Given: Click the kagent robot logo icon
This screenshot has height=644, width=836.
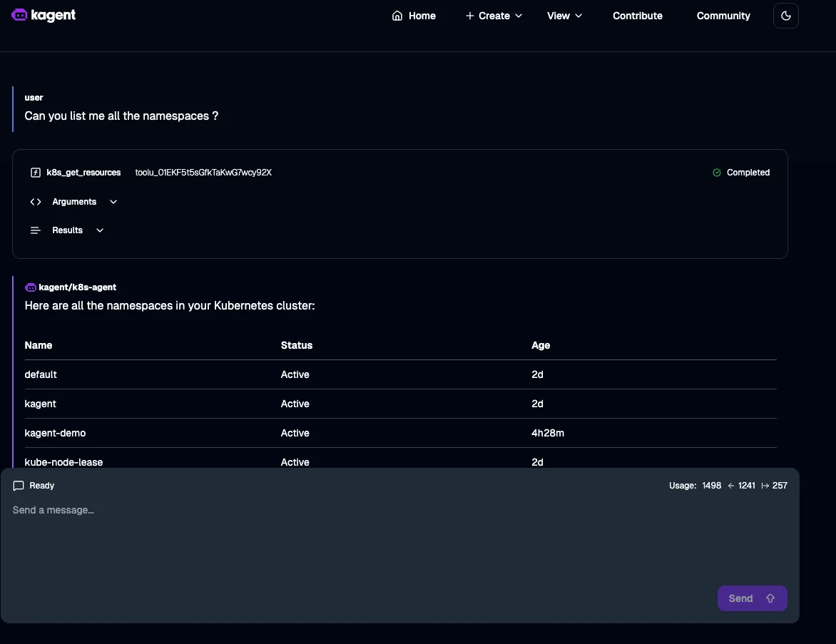Looking at the screenshot, I should pyautogui.click(x=19, y=15).
